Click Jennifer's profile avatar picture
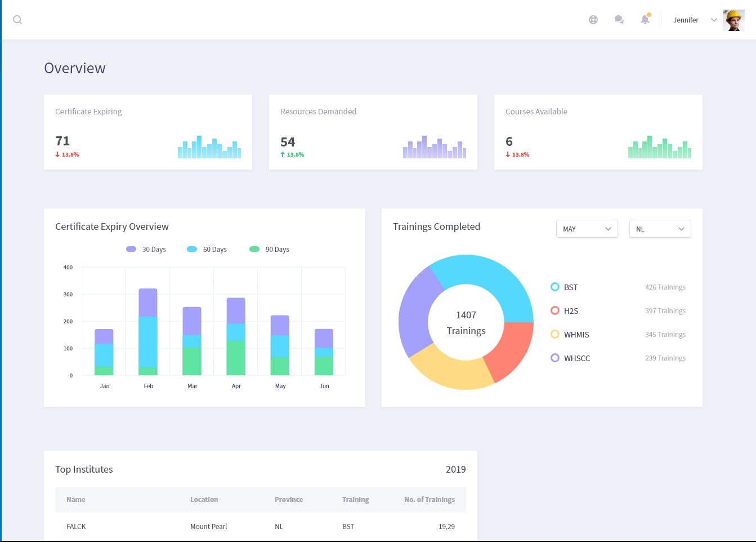756x542 pixels. (733, 20)
